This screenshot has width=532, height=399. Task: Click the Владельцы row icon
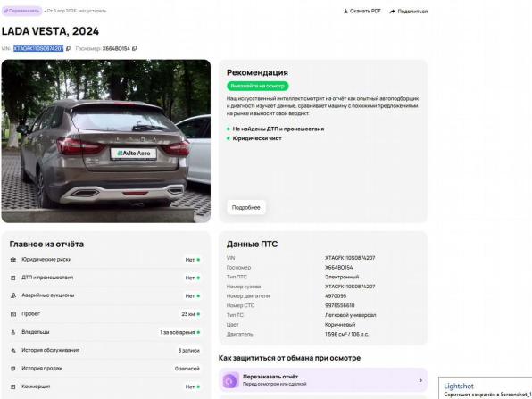pyautogui.click(x=13, y=332)
